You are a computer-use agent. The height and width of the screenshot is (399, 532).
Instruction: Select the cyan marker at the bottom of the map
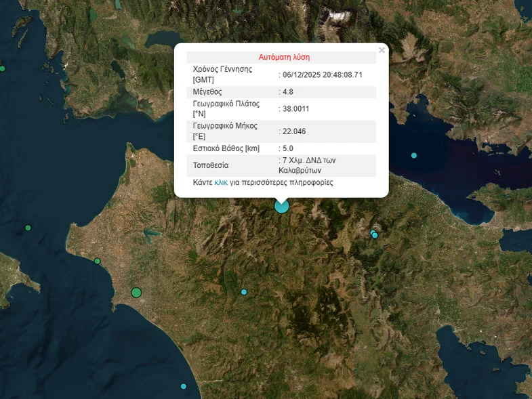pyautogui.click(x=183, y=386)
